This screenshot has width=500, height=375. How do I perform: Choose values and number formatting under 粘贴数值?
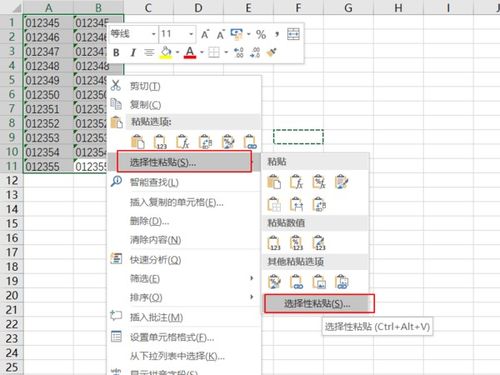click(x=296, y=243)
